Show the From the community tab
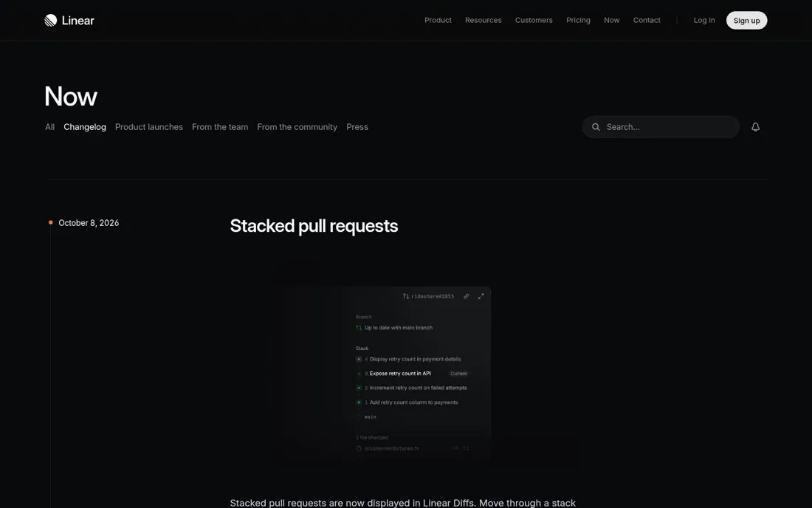The width and height of the screenshot is (812, 508). [x=297, y=127]
